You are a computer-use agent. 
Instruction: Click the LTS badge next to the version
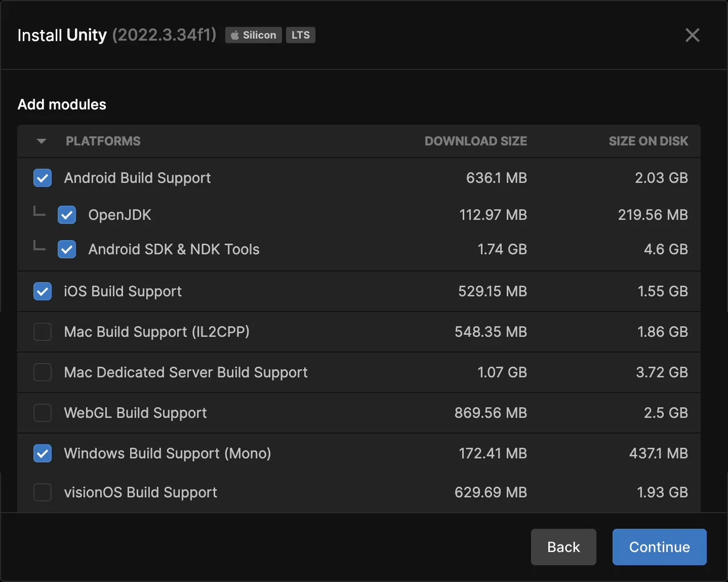[300, 35]
